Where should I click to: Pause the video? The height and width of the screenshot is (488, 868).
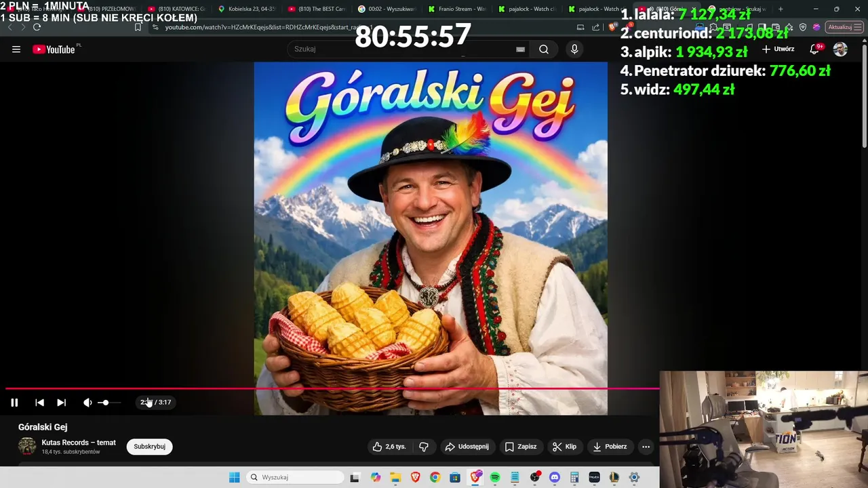[14, 403]
